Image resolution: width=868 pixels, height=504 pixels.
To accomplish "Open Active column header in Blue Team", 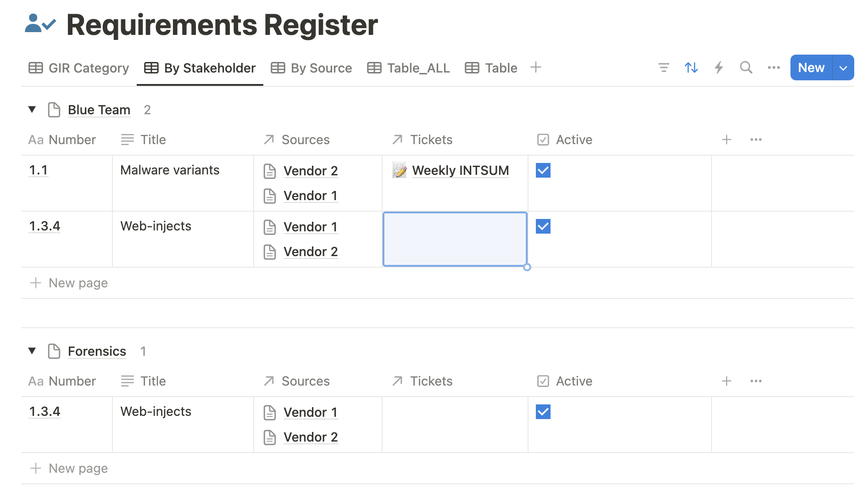I will point(565,140).
